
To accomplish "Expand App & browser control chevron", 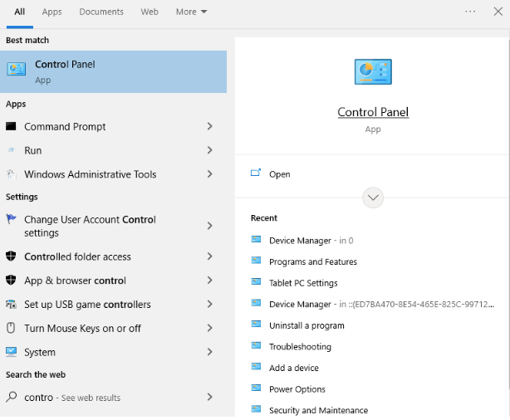I will (x=210, y=280).
